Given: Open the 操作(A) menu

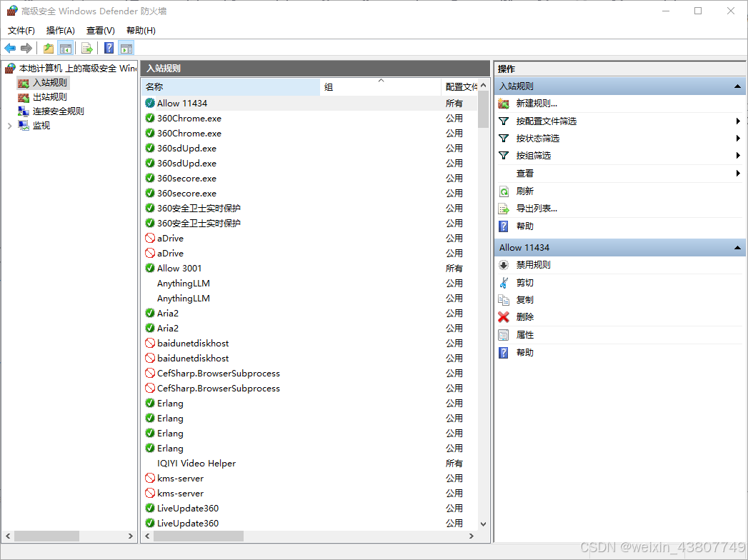Looking at the screenshot, I should tap(60, 31).
